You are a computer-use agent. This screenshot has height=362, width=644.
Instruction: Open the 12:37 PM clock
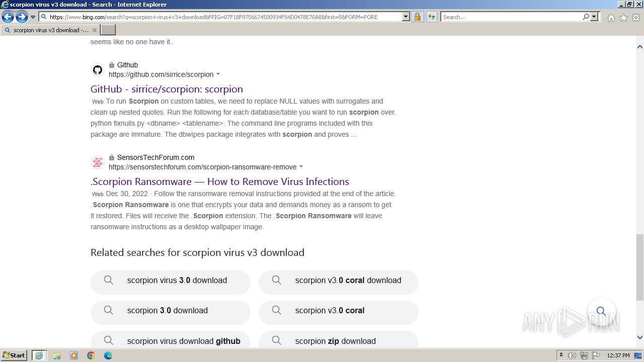click(618, 355)
